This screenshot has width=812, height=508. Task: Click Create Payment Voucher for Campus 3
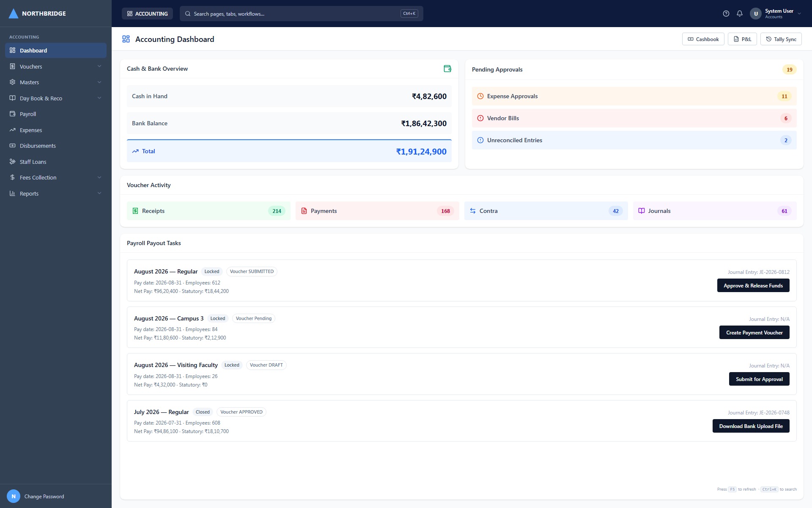point(754,332)
